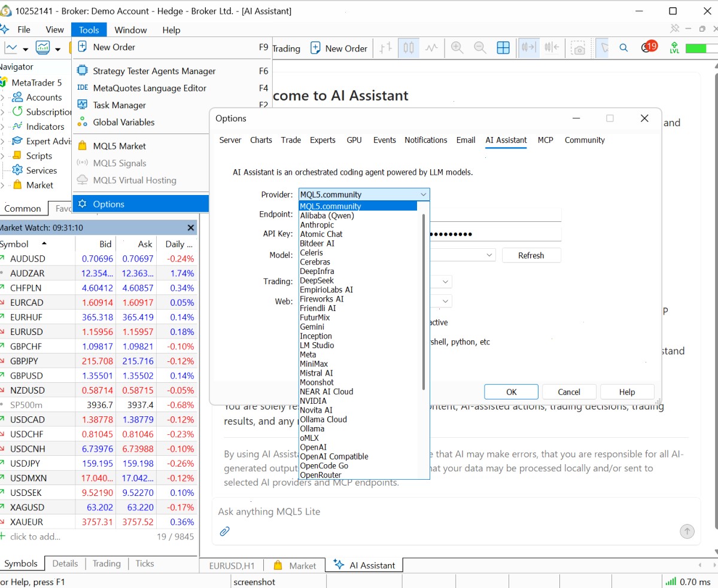Click OK in the Options dialog

click(x=511, y=392)
